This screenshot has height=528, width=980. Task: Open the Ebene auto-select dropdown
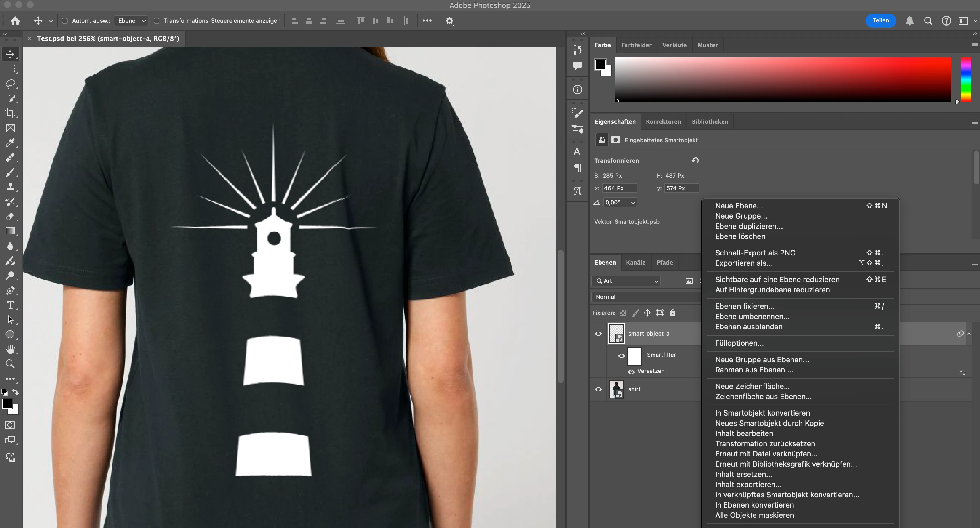pos(132,21)
